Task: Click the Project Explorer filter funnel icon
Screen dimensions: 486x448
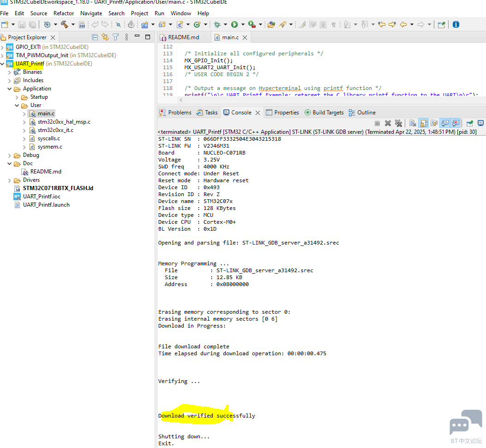Action: (x=115, y=37)
